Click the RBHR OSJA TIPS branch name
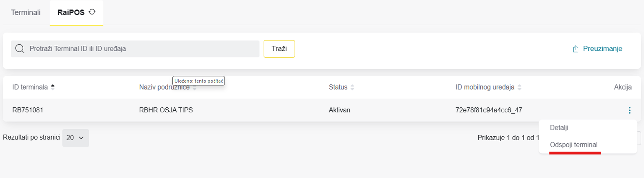The height and width of the screenshot is (178, 644). pyautogui.click(x=166, y=110)
